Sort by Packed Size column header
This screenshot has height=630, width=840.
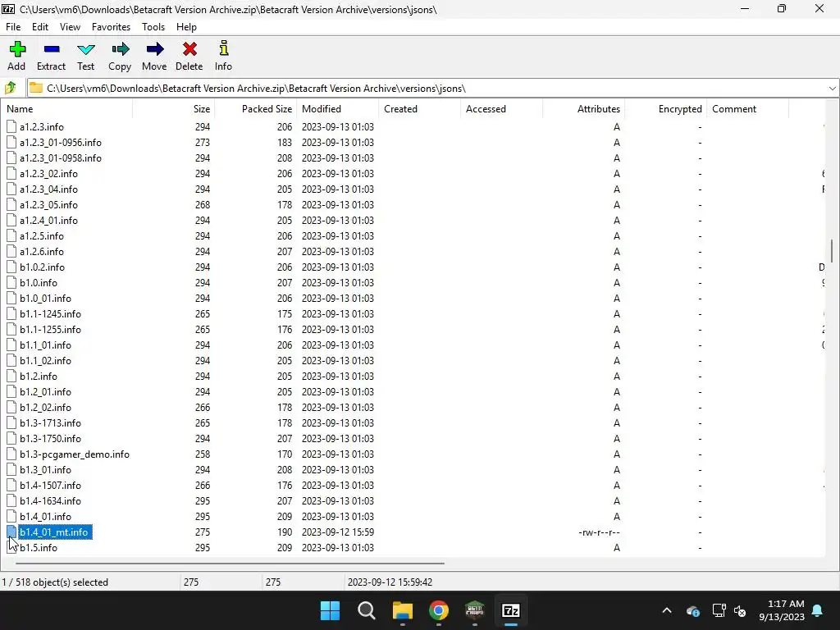[255, 109]
